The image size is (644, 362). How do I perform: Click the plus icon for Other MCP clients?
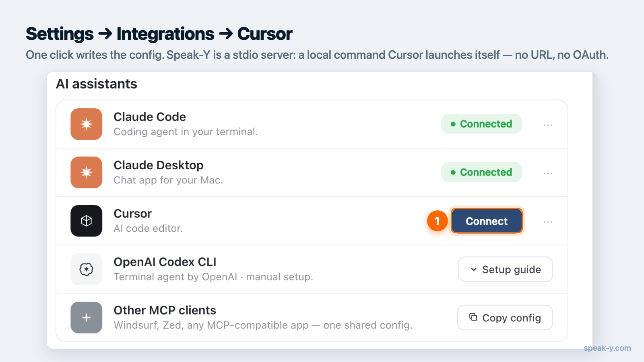tap(86, 317)
